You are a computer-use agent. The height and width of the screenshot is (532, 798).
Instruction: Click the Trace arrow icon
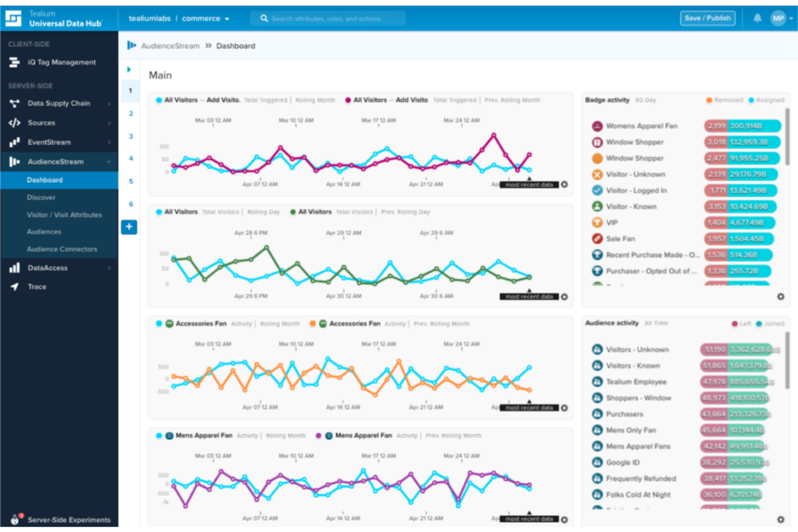13,286
